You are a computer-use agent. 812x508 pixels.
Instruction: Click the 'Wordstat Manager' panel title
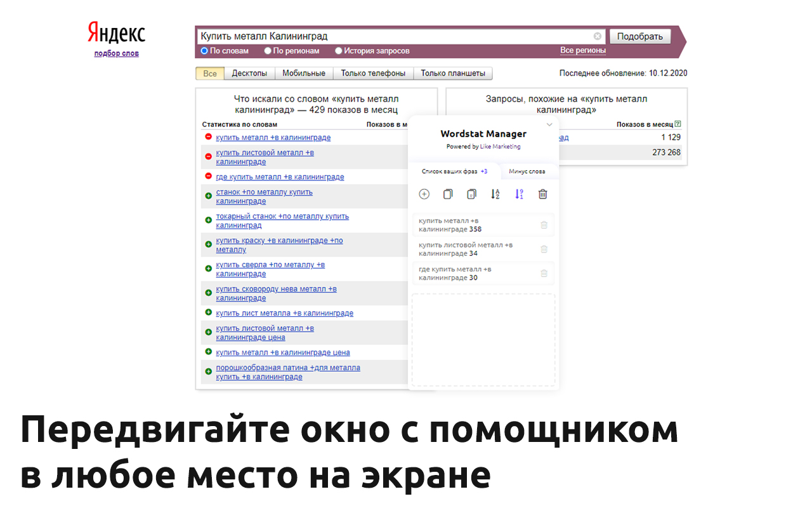483,134
